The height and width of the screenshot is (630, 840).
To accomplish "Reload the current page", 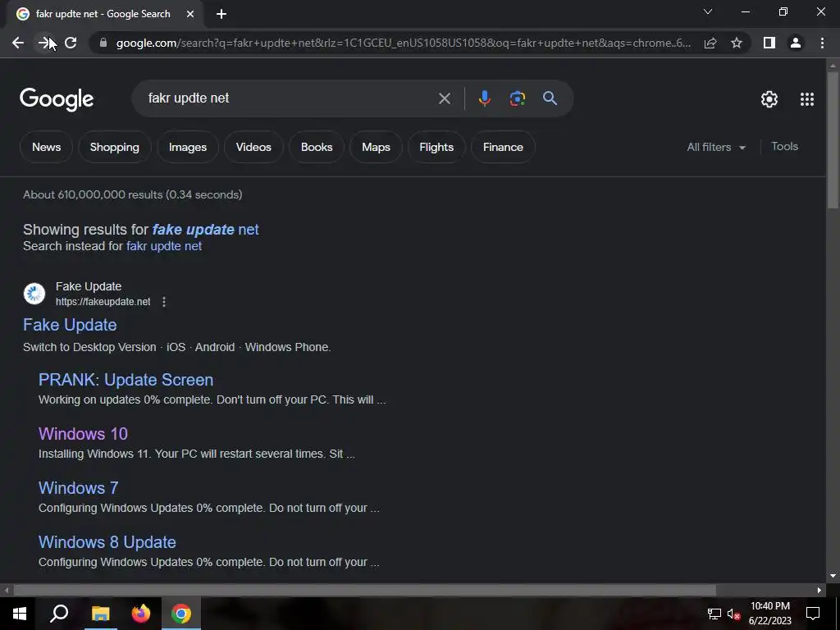I will 71,43.
